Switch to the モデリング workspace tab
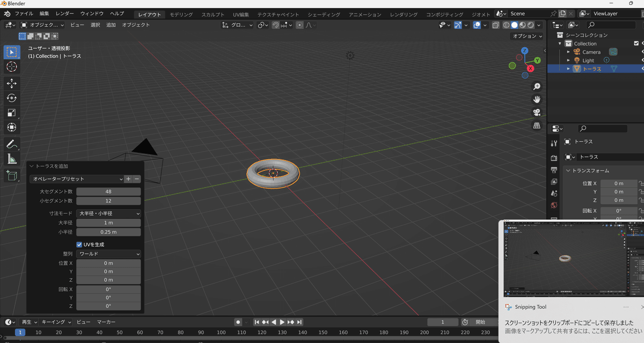This screenshot has width=644, height=343. pos(181,14)
